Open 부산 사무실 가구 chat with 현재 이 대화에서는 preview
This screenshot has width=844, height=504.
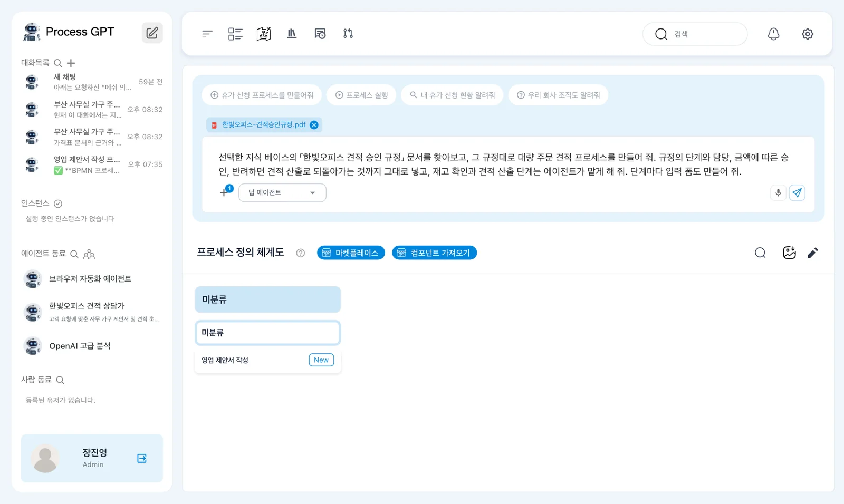92,110
